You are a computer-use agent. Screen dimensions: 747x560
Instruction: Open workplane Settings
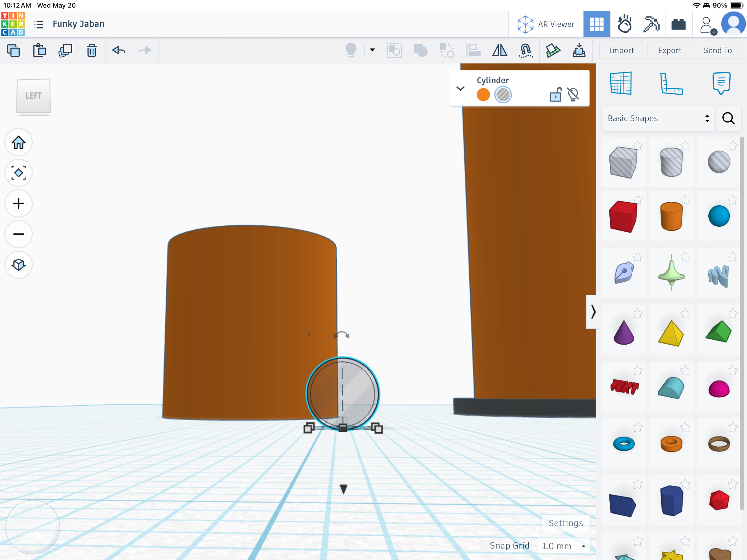[566, 523]
